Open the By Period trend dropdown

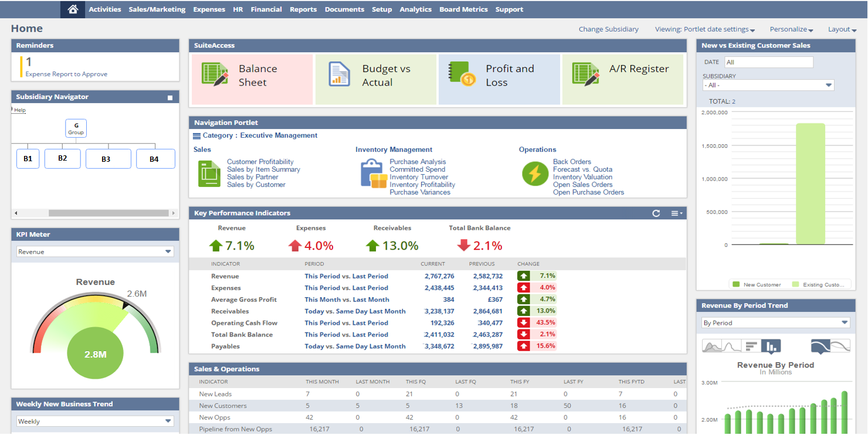775,323
